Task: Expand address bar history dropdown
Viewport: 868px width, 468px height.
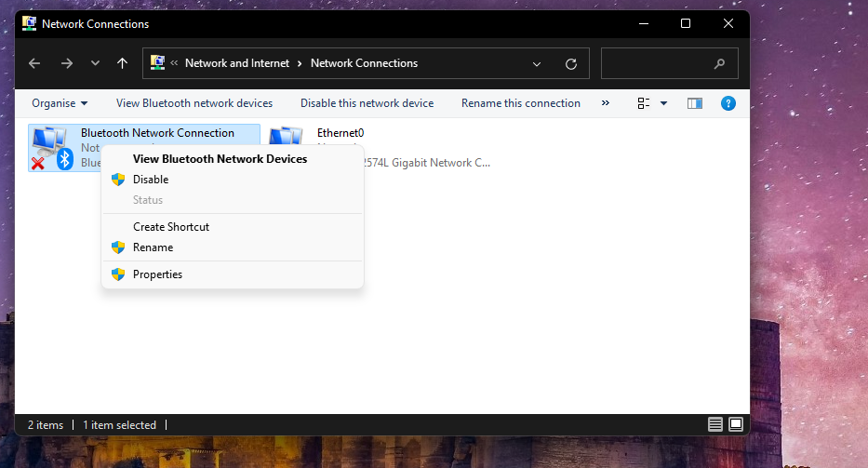Action: 537,63
